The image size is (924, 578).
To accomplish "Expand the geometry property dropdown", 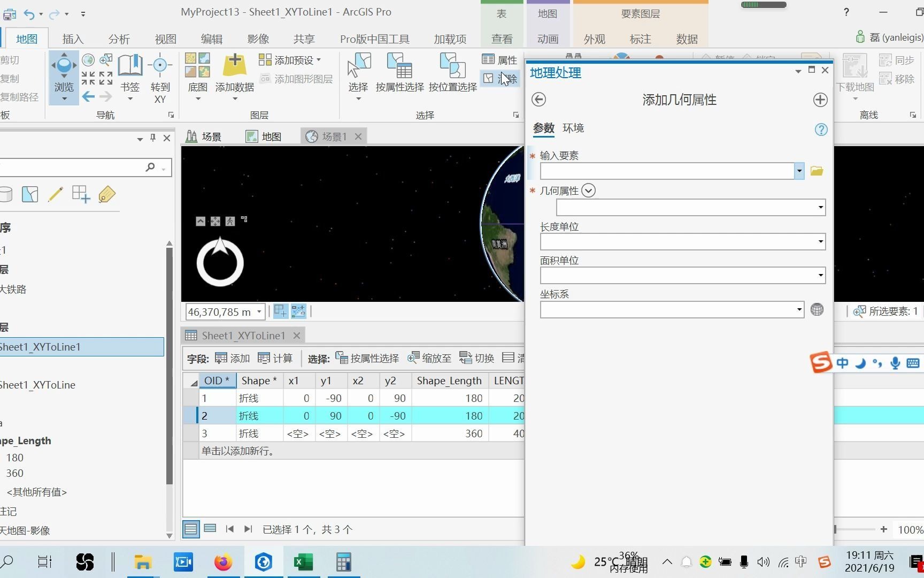I will tap(820, 208).
